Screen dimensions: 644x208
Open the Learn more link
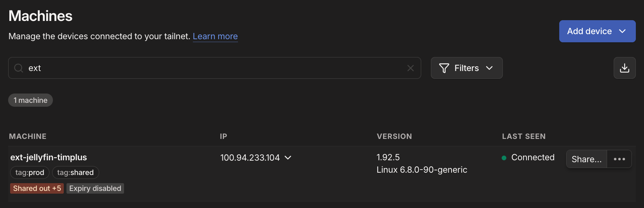(x=215, y=36)
